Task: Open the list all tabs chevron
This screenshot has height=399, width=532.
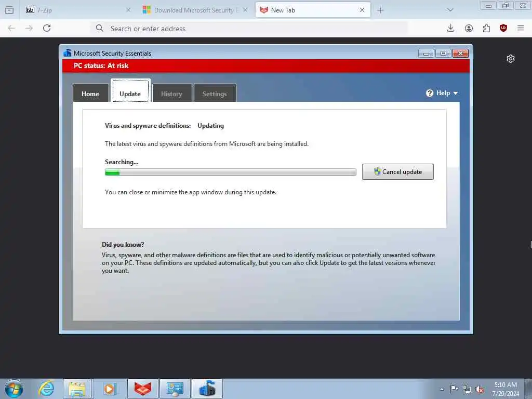Action: 450,10
